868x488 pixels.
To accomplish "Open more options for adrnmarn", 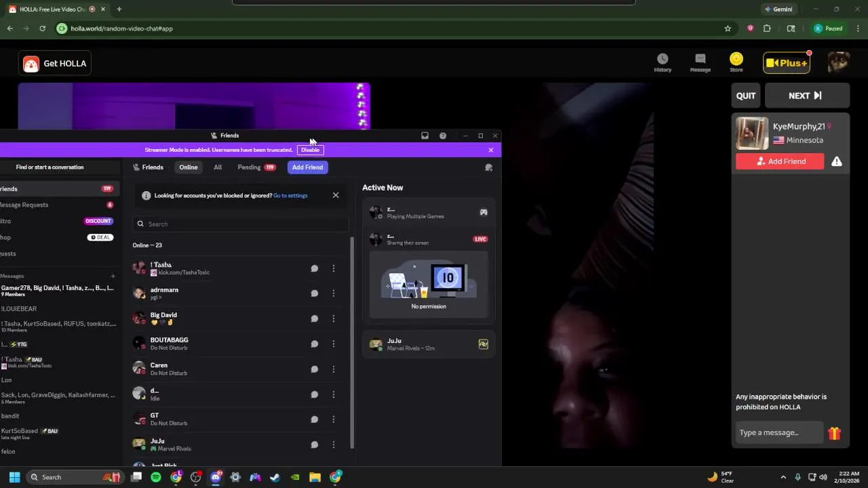I will [x=334, y=293].
